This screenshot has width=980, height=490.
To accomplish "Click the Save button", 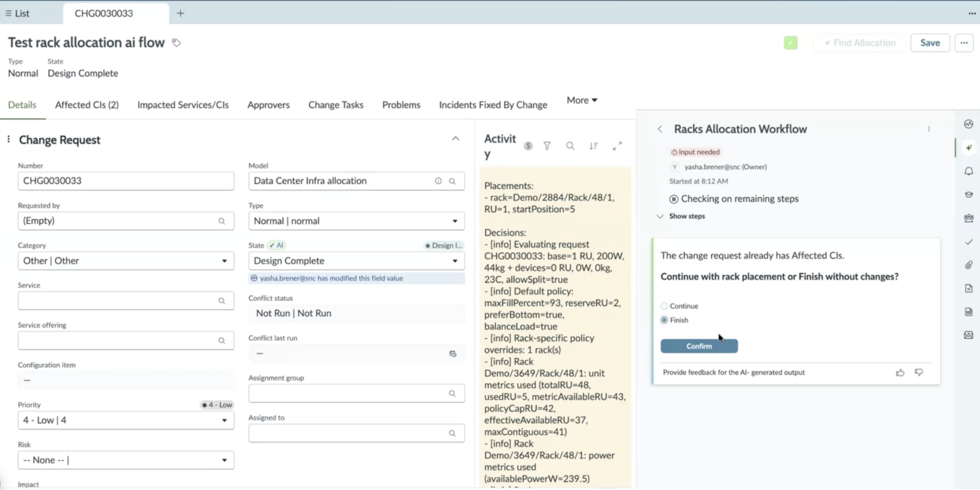I will [x=930, y=43].
